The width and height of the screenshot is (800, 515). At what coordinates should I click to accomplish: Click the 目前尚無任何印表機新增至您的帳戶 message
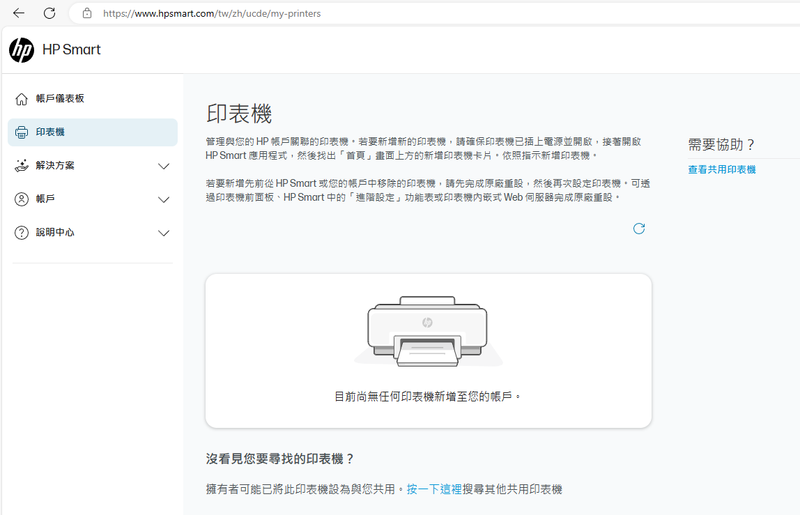(428, 396)
